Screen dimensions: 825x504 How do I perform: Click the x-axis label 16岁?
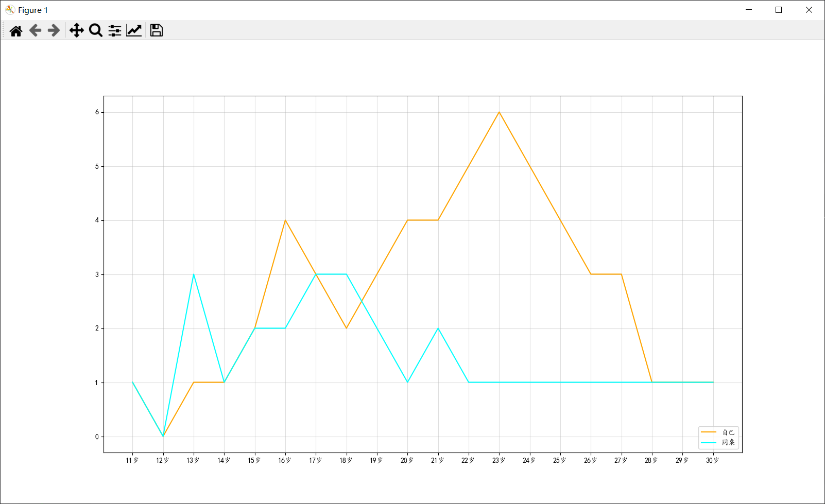pos(285,460)
